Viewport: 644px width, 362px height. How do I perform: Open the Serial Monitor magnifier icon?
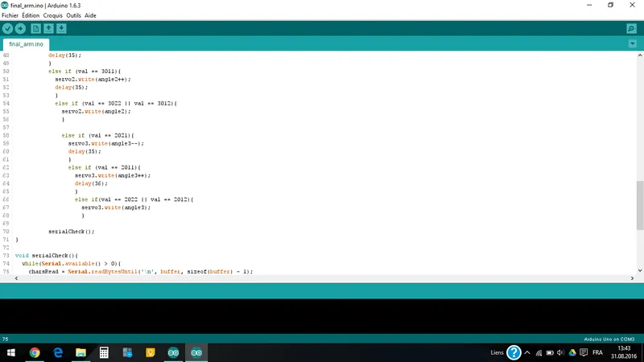tap(631, 28)
